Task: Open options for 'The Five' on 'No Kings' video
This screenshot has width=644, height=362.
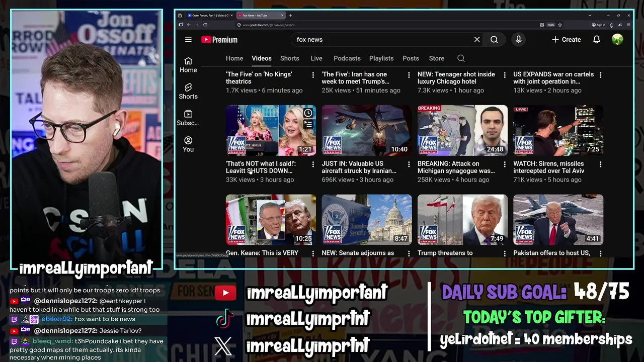Action: point(313,75)
